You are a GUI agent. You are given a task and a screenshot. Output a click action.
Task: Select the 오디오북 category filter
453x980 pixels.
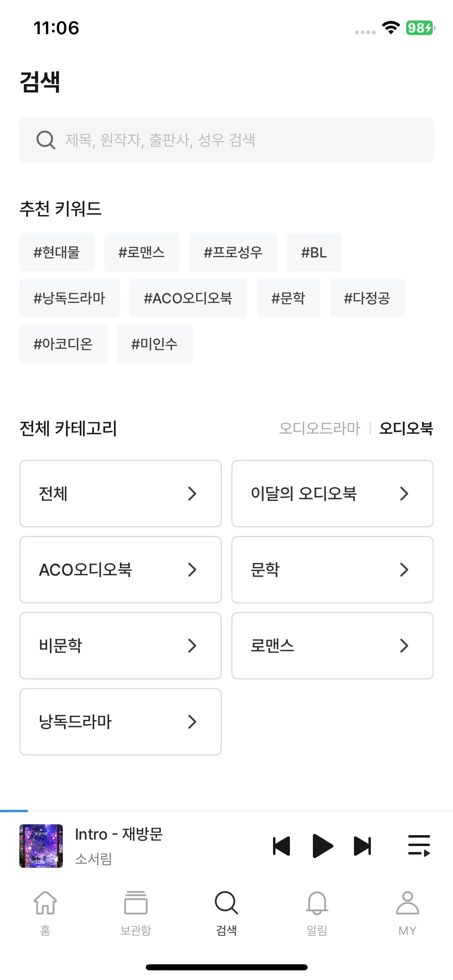click(x=406, y=428)
